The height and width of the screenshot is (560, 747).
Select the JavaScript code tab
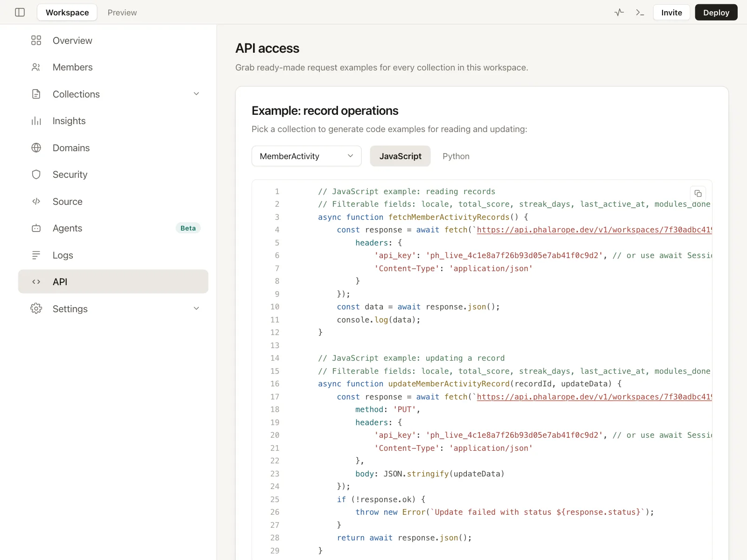[x=400, y=156]
